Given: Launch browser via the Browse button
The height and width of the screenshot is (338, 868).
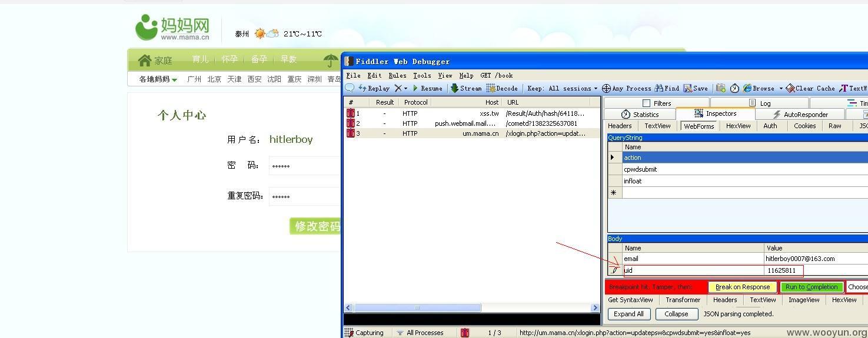Looking at the screenshot, I should (x=759, y=88).
